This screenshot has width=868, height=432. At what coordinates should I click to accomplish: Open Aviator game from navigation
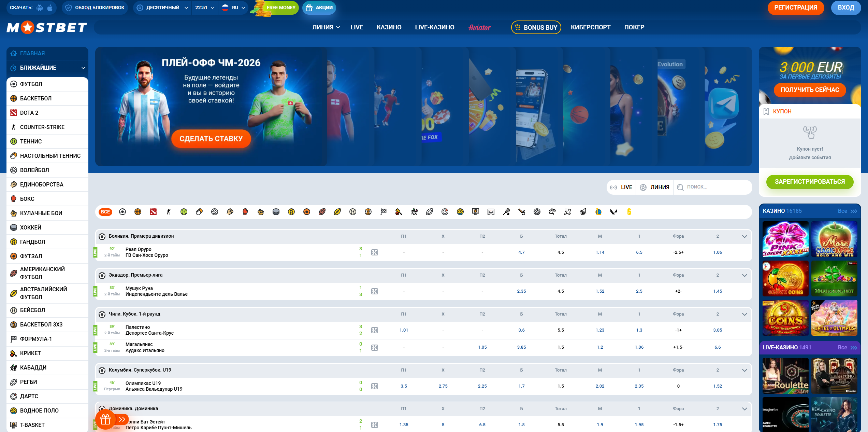[x=479, y=28]
